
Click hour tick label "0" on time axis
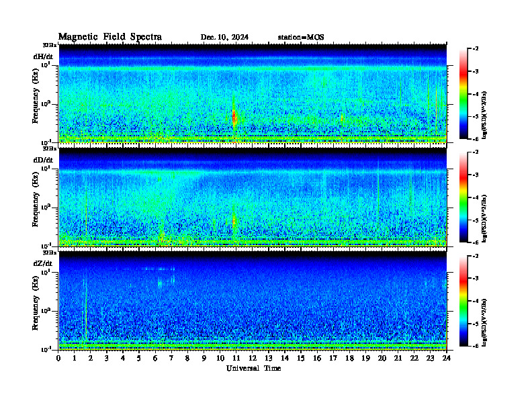pyautogui.click(x=58, y=358)
